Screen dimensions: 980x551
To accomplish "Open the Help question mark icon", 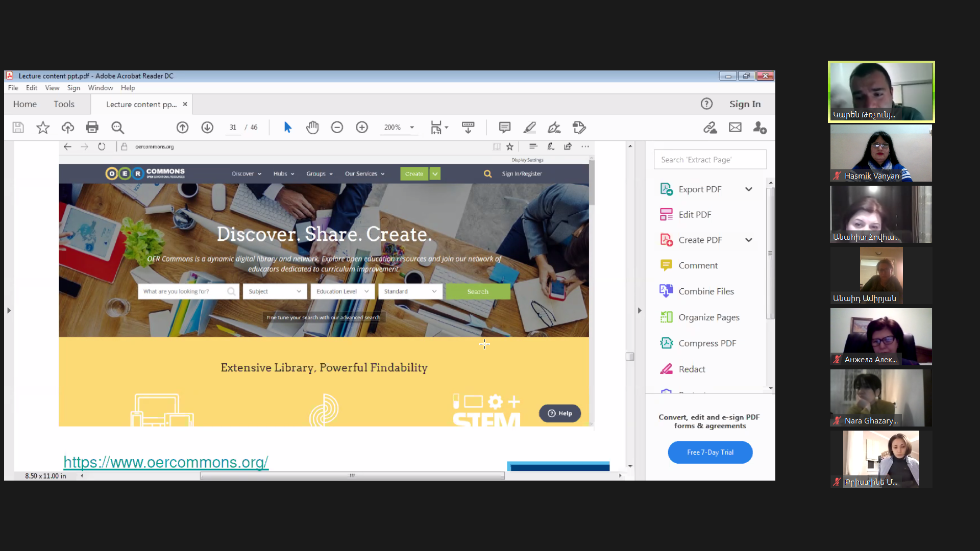I will [x=706, y=104].
